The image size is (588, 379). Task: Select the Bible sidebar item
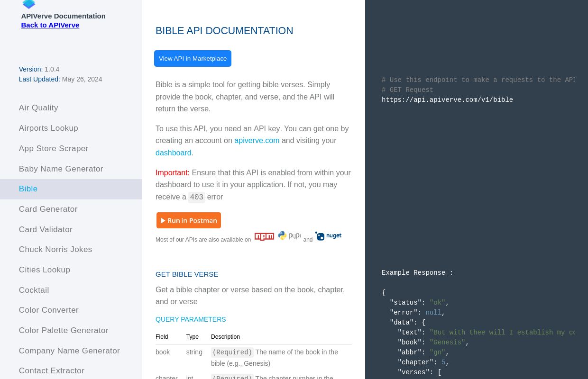tap(71, 189)
